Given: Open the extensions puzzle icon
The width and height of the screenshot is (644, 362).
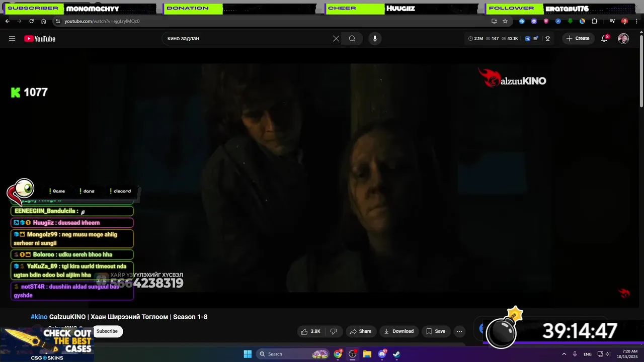Looking at the screenshot, I should 594,21.
